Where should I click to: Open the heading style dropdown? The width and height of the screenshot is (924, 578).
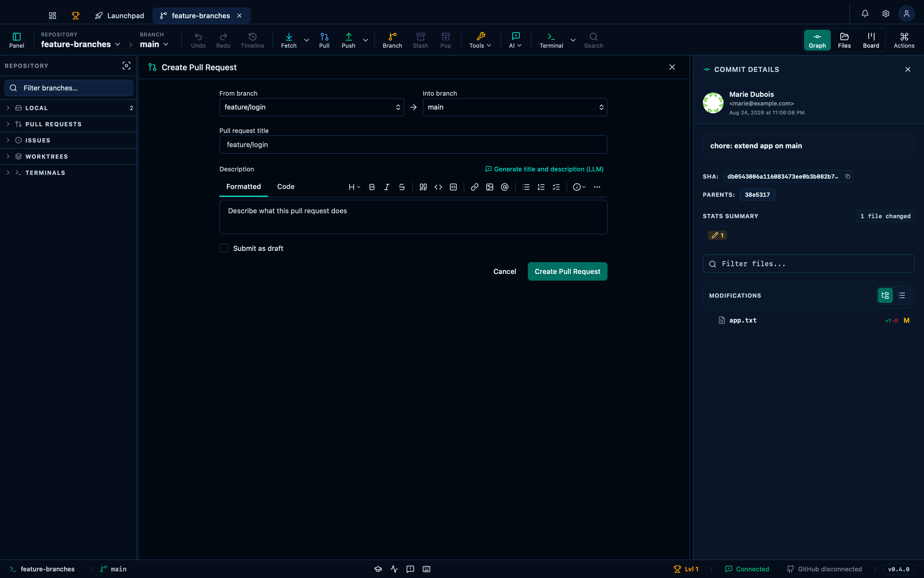pos(354,187)
